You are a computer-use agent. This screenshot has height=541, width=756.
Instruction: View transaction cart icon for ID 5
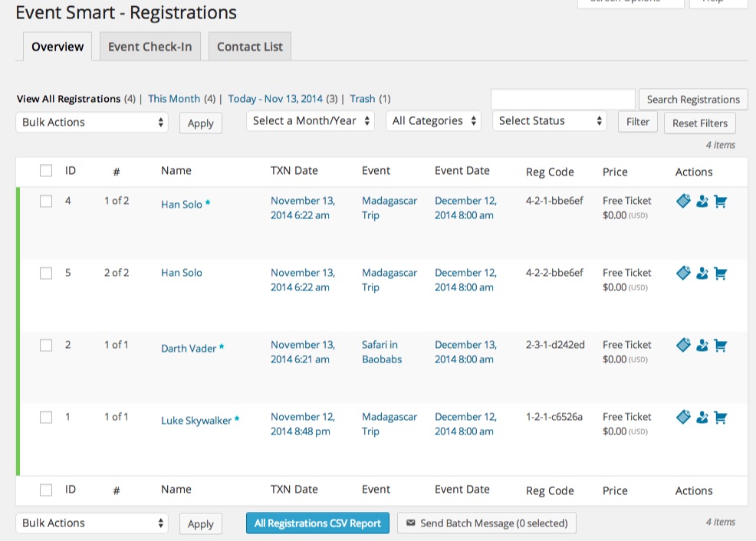coord(720,274)
